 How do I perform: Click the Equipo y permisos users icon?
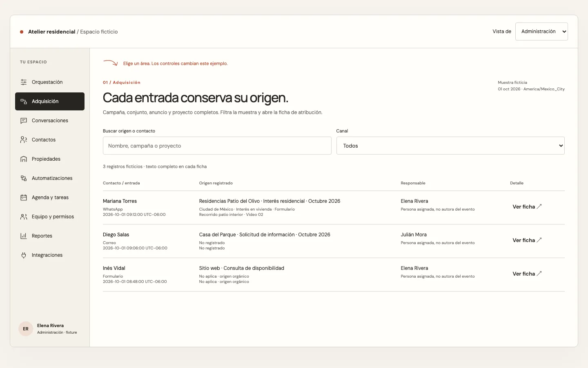tap(24, 217)
